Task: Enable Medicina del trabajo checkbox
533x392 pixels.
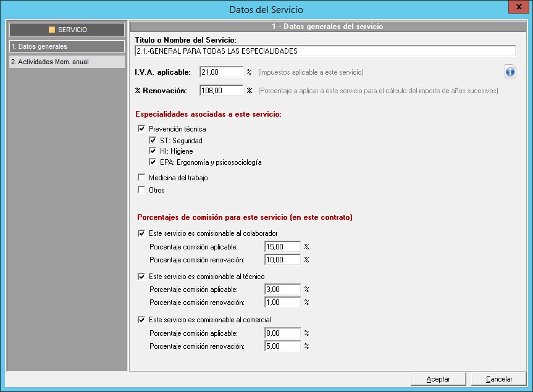Action: tap(141, 178)
